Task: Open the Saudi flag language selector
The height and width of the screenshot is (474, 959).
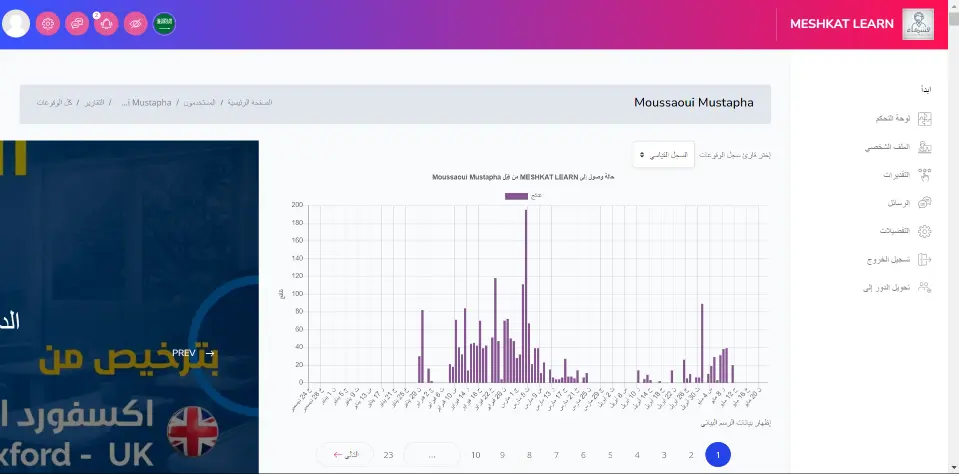Action: [x=164, y=23]
